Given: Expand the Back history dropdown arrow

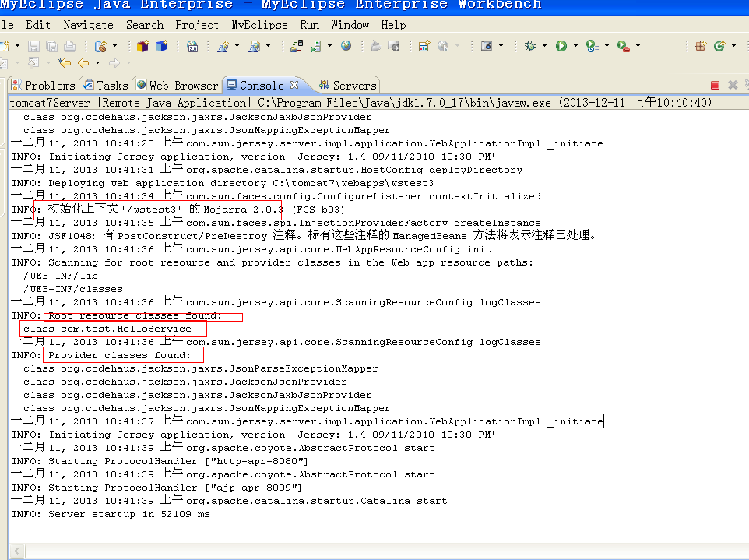Looking at the screenshot, I should click(97, 62).
